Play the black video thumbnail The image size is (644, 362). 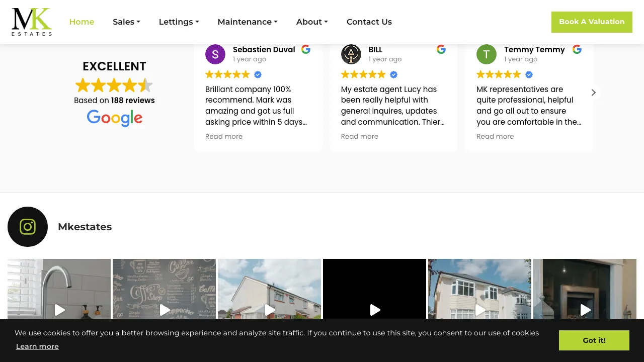(x=374, y=310)
